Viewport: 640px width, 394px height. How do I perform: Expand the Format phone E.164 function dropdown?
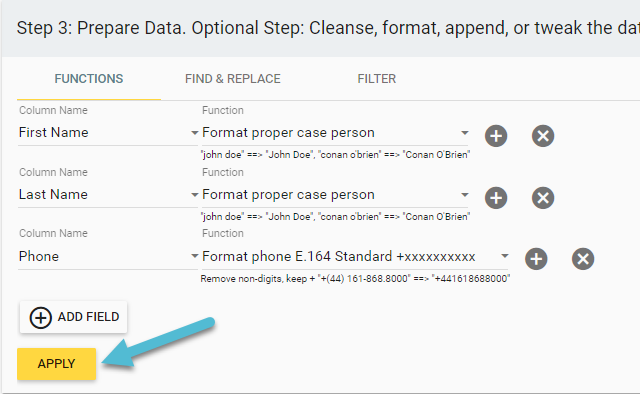(504, 256)
